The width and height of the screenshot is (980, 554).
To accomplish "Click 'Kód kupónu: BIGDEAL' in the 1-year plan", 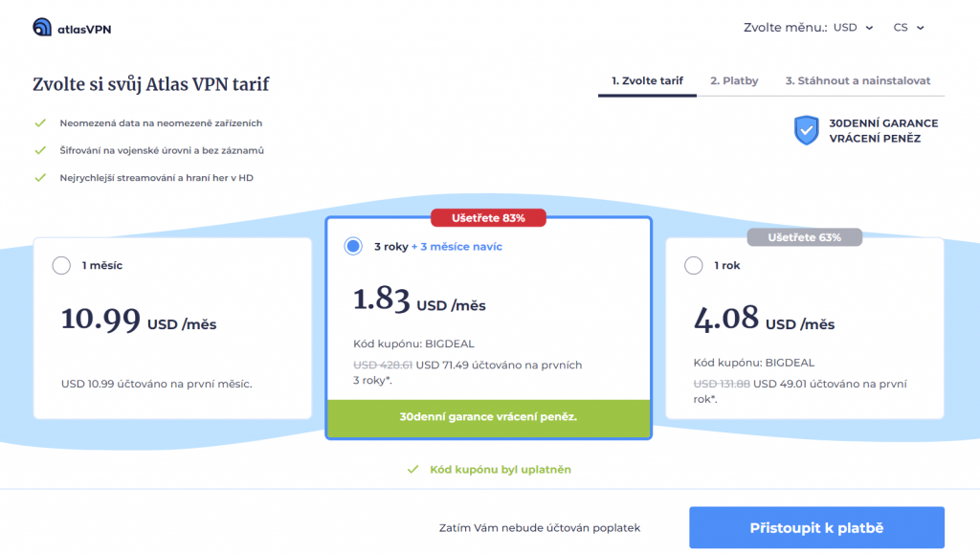I will [754, 363].
